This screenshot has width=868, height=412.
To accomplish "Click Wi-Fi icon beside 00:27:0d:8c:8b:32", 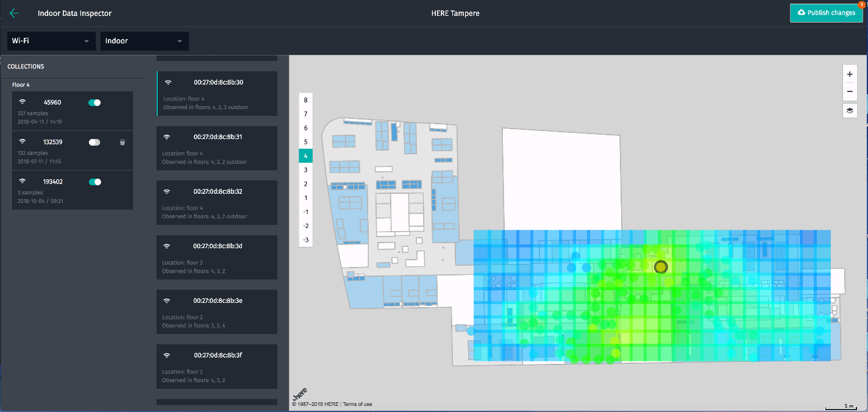I will (x=168, y=191).
